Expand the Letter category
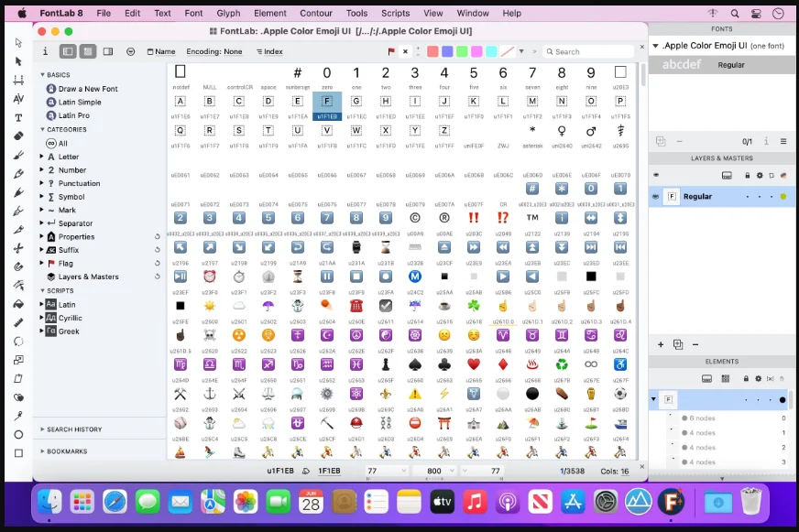 click(x=42, y=157)
